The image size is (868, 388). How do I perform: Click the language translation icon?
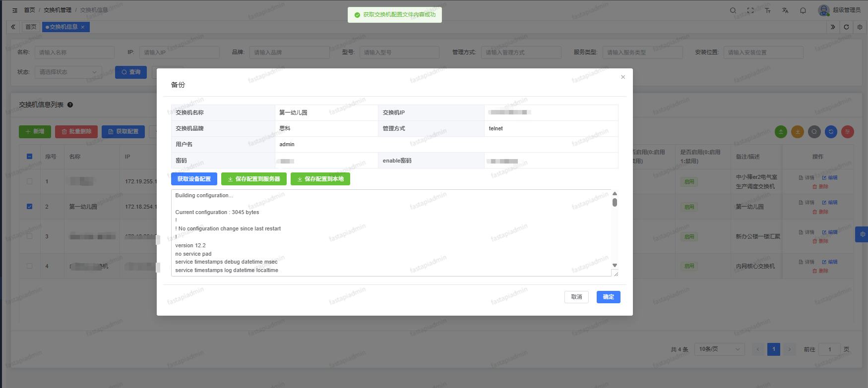pos(785,10)
